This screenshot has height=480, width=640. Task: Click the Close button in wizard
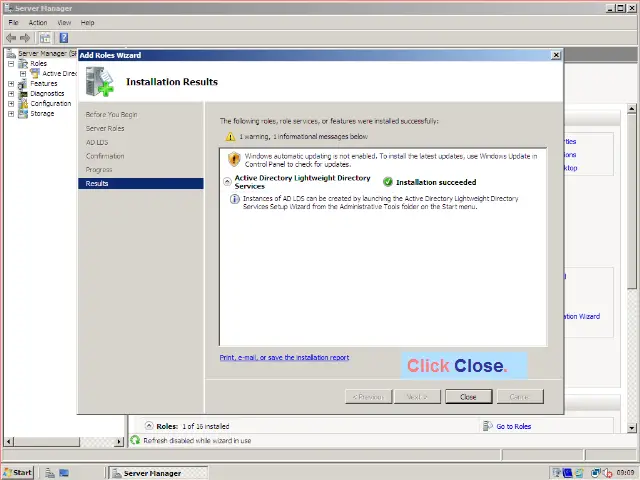469,397
